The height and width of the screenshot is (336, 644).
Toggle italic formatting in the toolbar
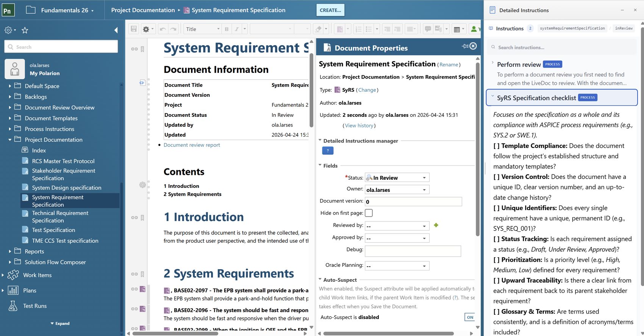click(x=237, y=29)
